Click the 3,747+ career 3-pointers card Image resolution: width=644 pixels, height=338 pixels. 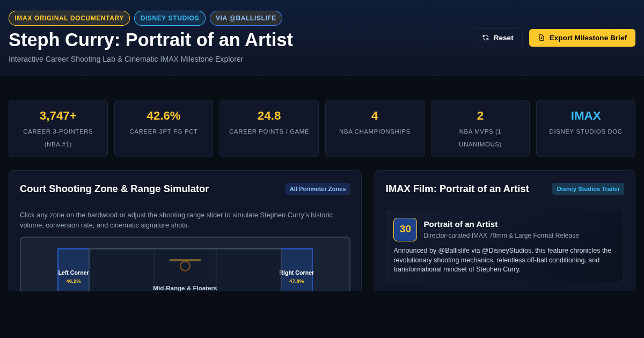58,129
